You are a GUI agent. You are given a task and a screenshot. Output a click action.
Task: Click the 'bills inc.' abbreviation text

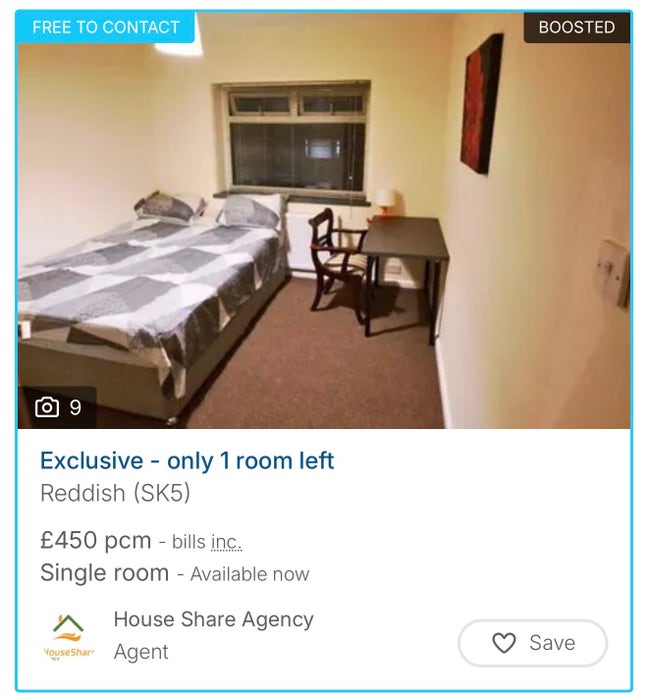[207, 542]
